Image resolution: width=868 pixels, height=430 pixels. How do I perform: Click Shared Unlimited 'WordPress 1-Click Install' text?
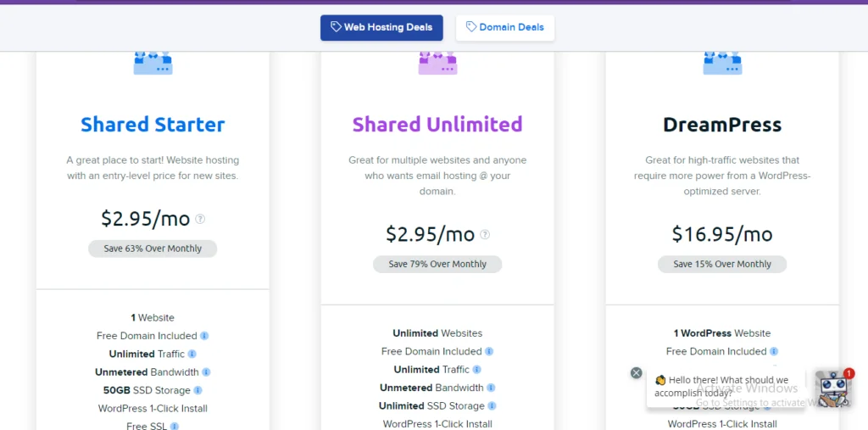point(437,424)
